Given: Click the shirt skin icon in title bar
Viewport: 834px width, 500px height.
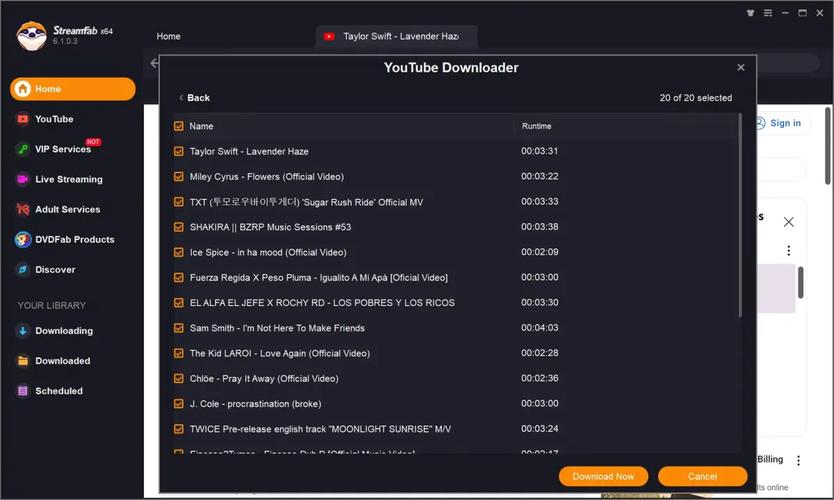Looking at the screenshot, I should 750,13.
